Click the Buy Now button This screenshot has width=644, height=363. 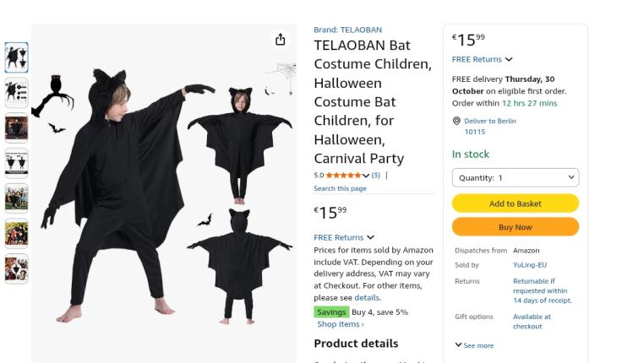point(516,227)
